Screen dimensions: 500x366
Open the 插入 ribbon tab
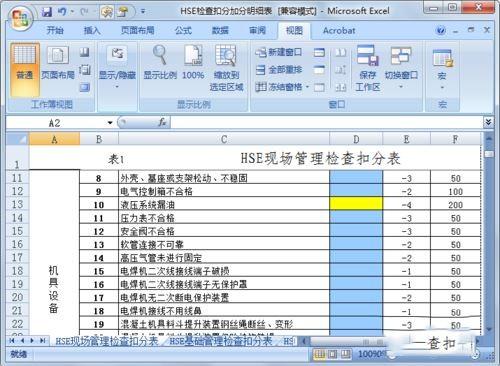pyautogui.click(x=92, y=31)
